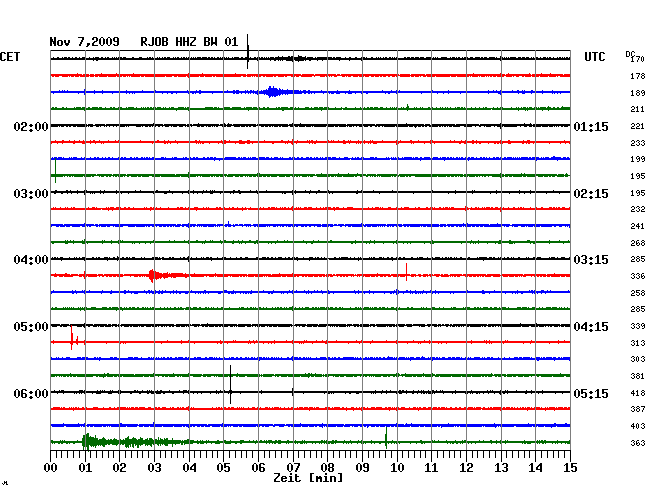Click the 14 minute axis tick label
The width and height of the screenshot is (650, 494).
click(x=536, y=467)
